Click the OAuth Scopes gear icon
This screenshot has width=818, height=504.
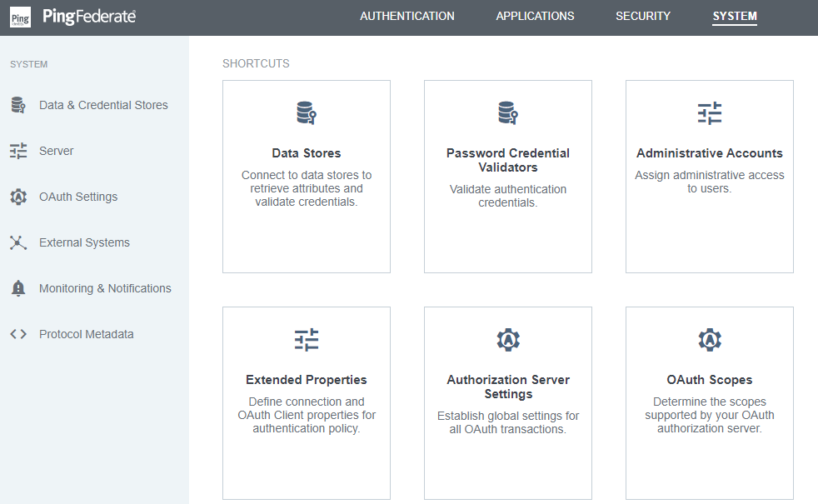710,340
